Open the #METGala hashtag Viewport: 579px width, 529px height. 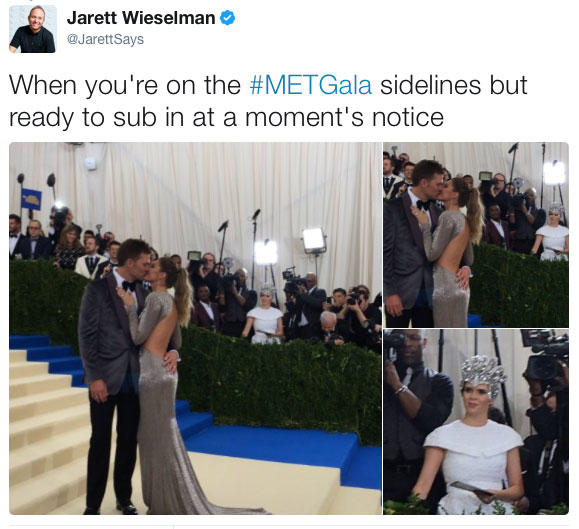[311, 85]
